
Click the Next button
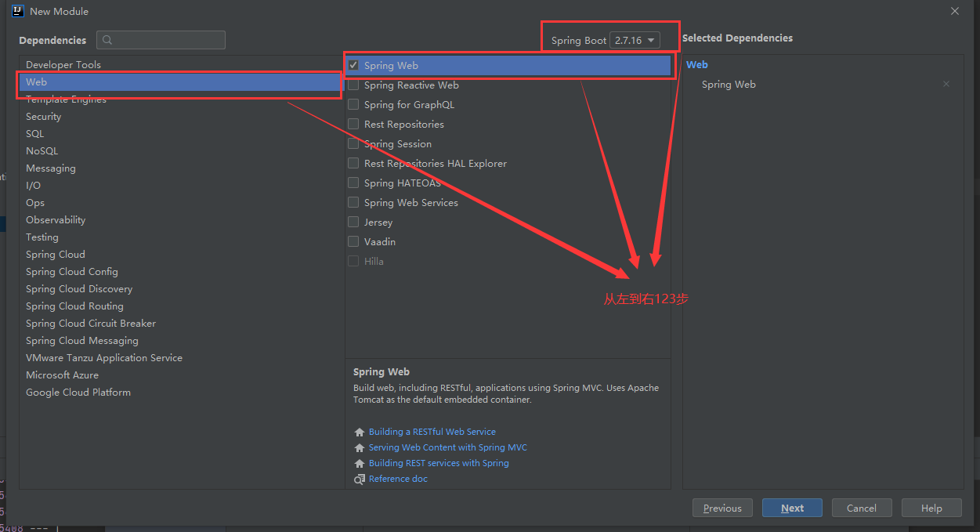(x=792, y=508)
